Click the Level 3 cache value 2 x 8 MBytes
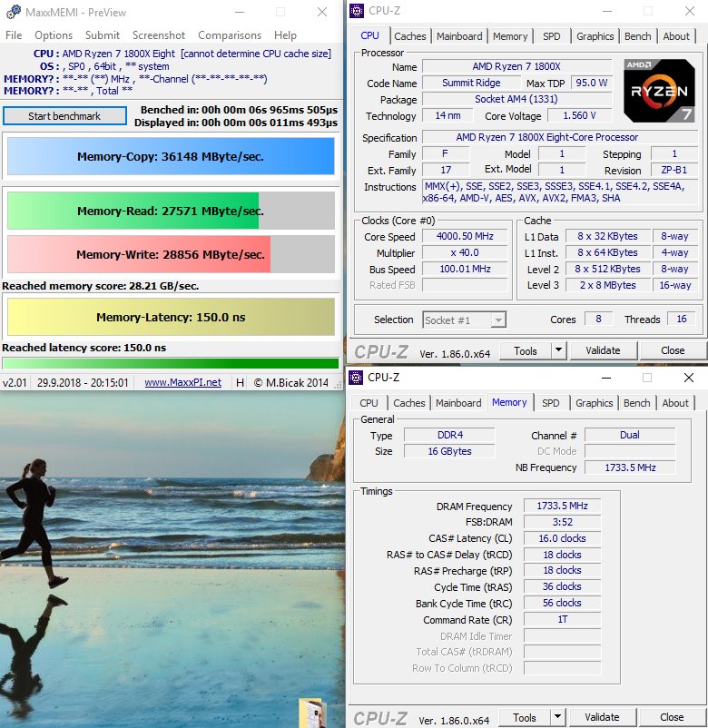The height and width of the screenshot is (728, 708). tap(608, 285)
